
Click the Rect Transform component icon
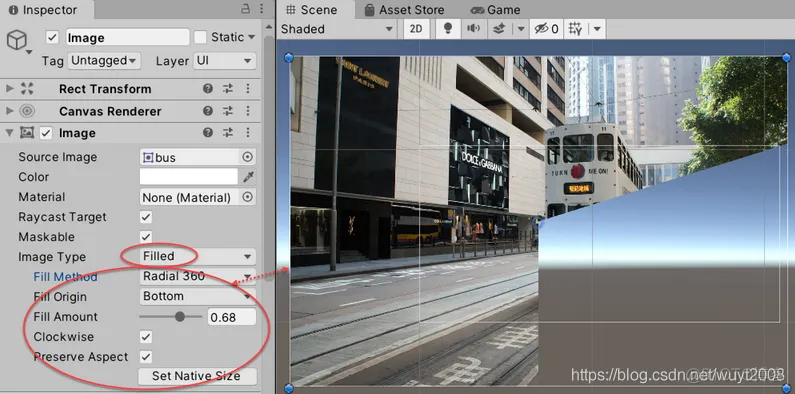pos(27,89)
